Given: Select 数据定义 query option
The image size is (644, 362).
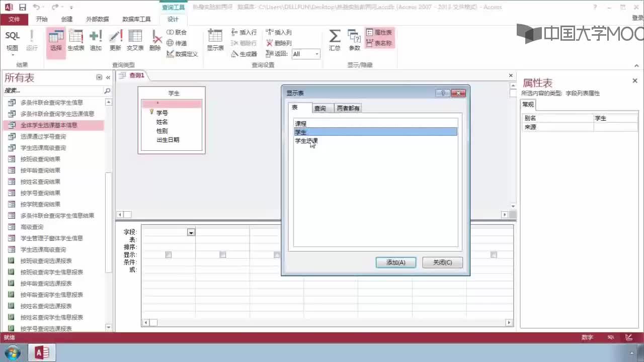Looking at the screenshot, I should click(182, 54).
